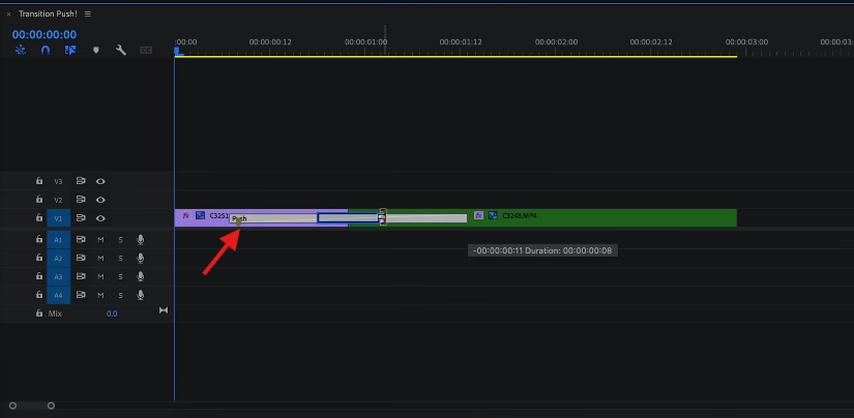The height and width of the screenshot is (418, 854).
Task: Click the playhead handle at the ruler start
Action: coord(179,51)
